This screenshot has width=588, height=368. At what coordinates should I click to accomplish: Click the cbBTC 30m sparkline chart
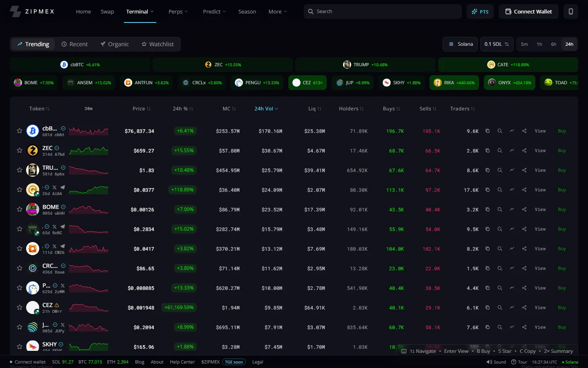click(x=89, y=131)
